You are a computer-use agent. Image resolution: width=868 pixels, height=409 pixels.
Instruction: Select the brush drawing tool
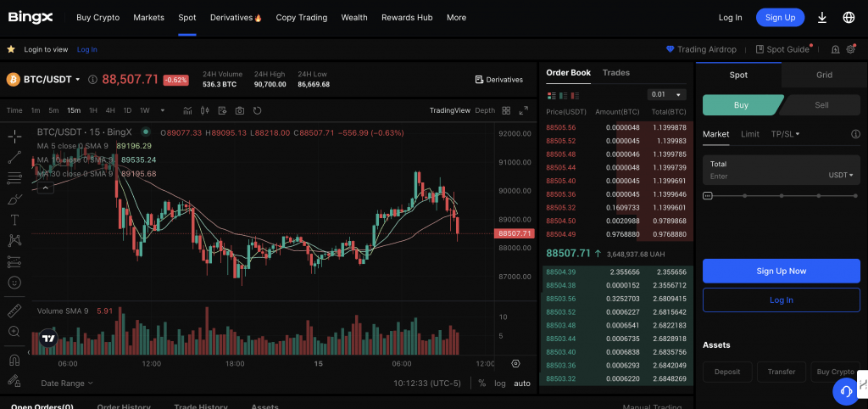(x=15, y=199)
